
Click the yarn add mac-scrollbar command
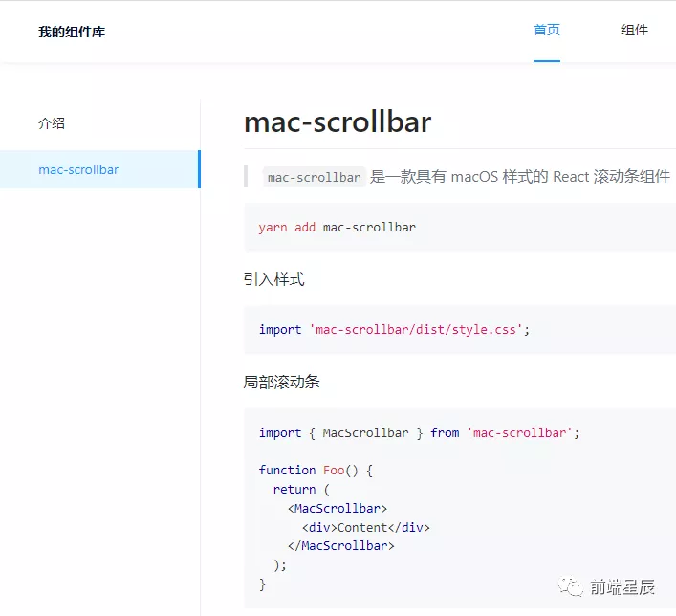coord(338,228)
